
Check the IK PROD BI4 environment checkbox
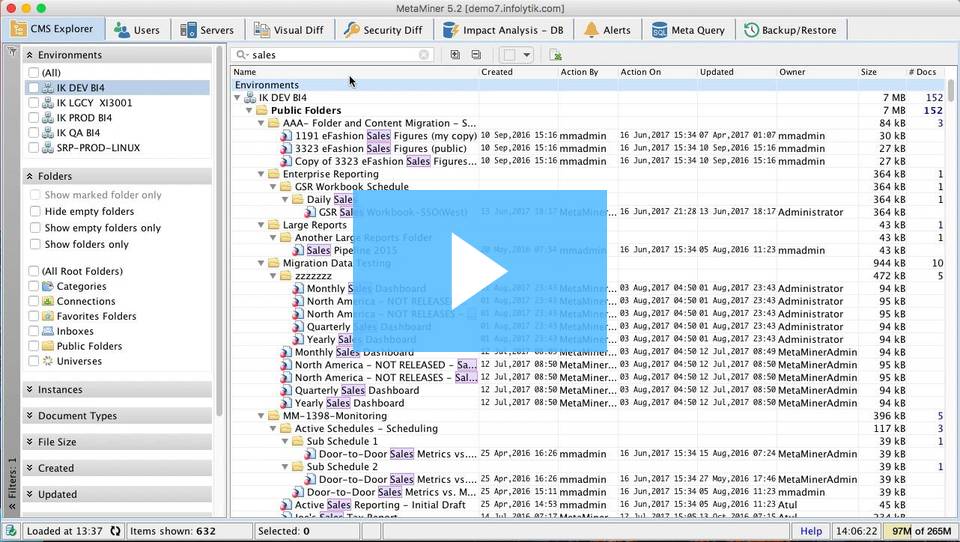point(35,118)
